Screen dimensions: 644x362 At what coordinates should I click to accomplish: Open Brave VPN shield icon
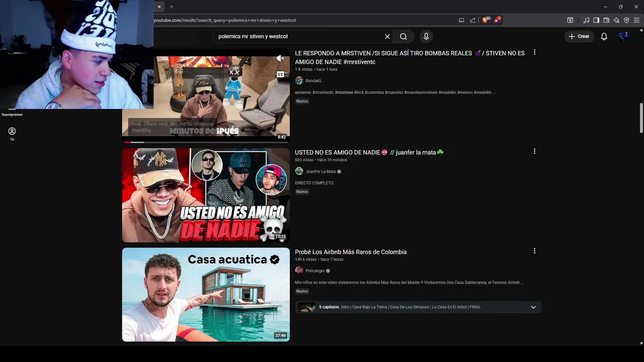pyautogui.click(x=626, y=20)
